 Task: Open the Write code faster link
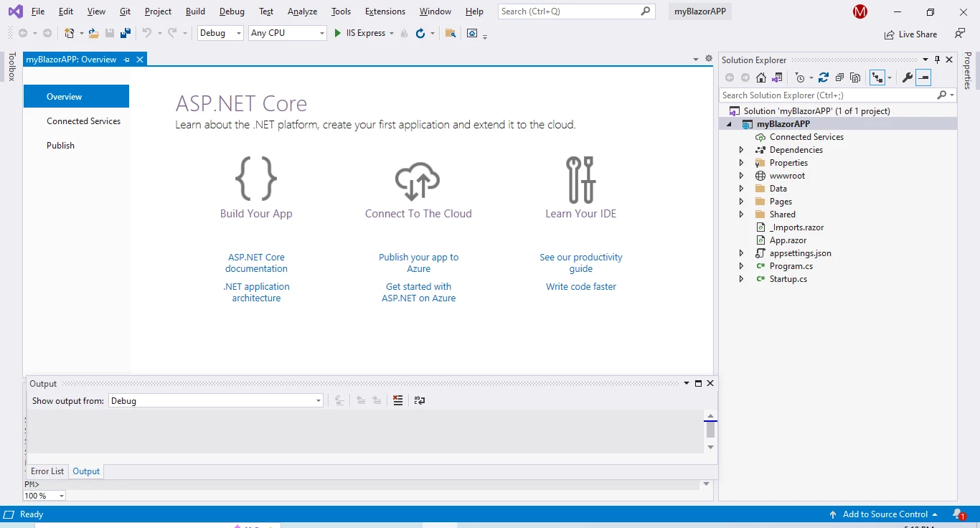pyautogui.click(x=581, y=286)
